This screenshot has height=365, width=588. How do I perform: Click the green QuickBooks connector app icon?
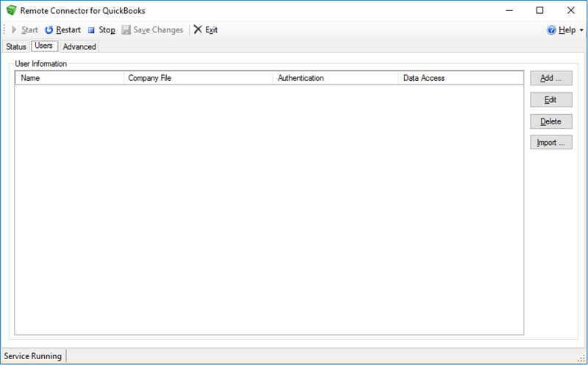11,10
